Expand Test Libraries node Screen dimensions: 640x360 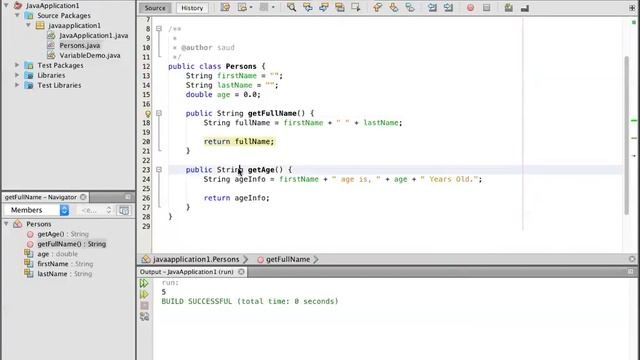pyautogui.click(x=17, y=85)
